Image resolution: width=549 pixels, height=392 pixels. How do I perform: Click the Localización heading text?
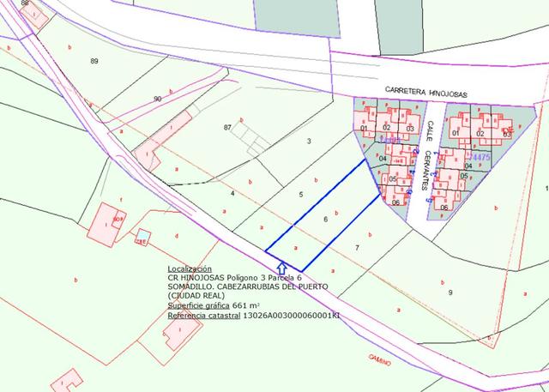(x=189, y=268)
